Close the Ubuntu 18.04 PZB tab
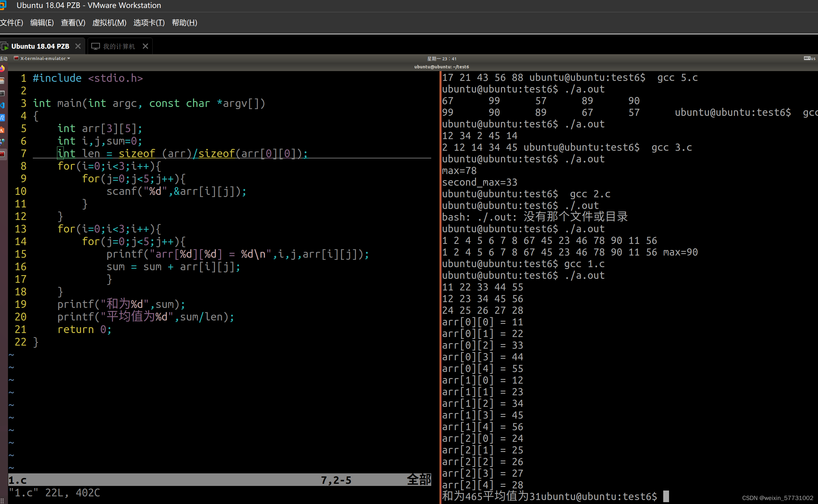This screenshot has height=504, width=818. tap(78, 46)
